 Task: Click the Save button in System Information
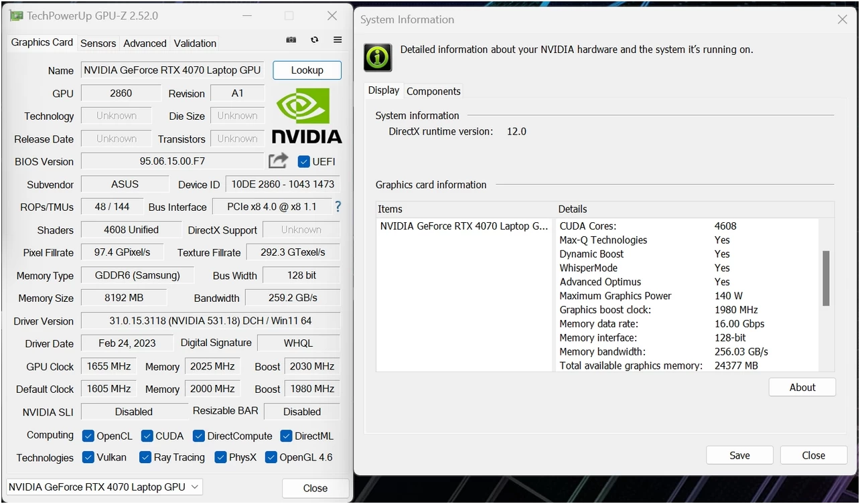click(739, 455)
